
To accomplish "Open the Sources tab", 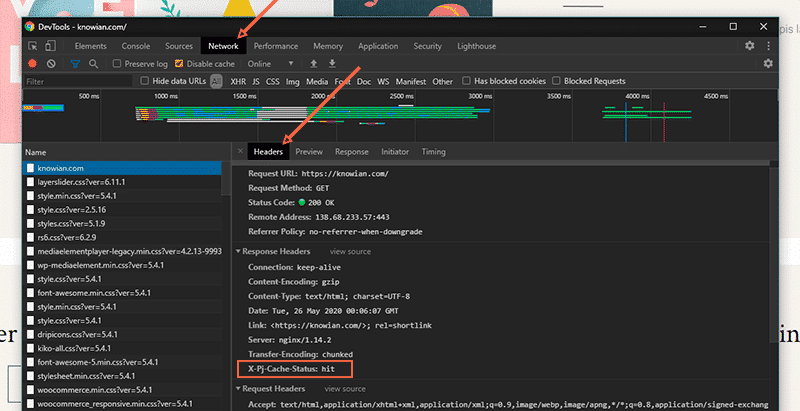I will pyautogui.click(x=179, y=46).
